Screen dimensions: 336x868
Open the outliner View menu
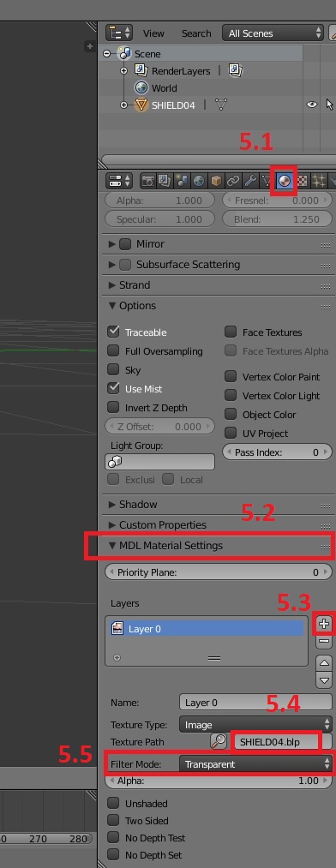pyautogui.click(x=153, y=33)
